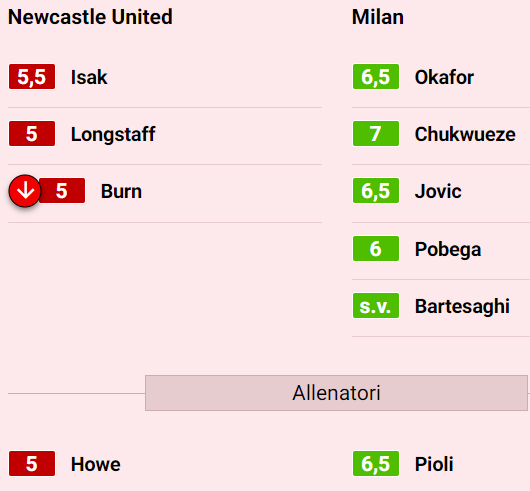Open player name Bartesaghi
Screen dimensions: 530x491
[462, 306]
